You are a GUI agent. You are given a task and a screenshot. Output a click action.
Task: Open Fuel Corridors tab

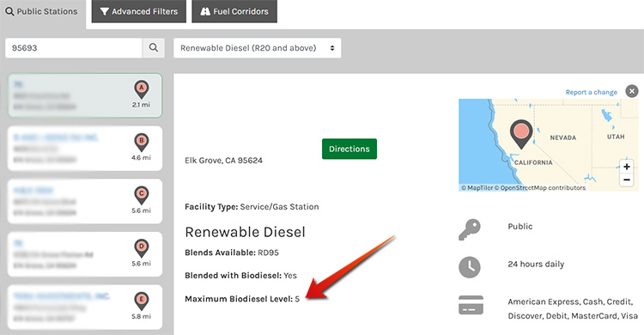click(234, 11)
